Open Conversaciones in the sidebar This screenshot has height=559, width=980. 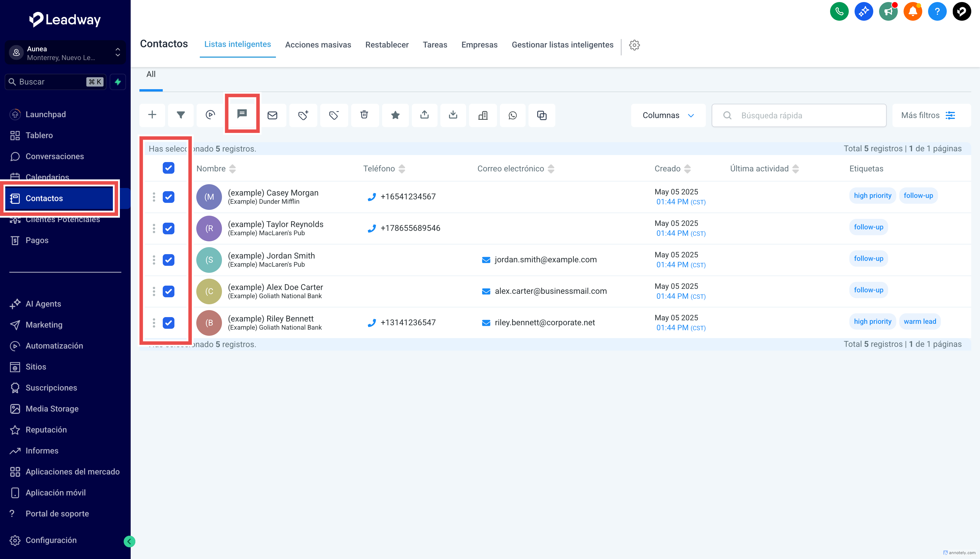click(x=55, y=156)
